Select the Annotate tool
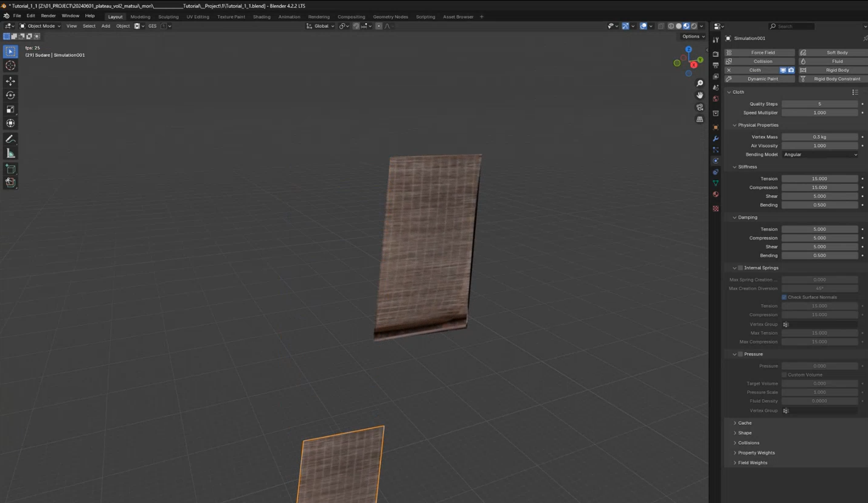The image size is (868, 503). [10, 139]
